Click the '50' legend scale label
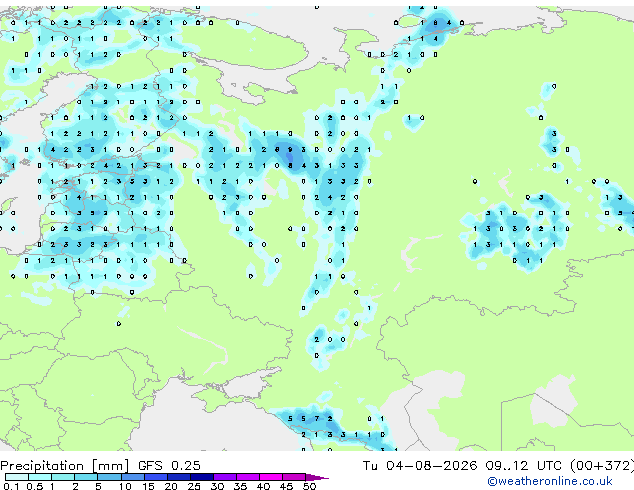 [310, 486]
